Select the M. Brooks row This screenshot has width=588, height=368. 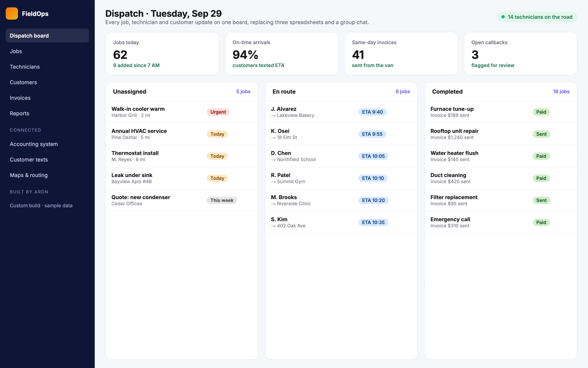pyautogui.click(x=341, y=200)
